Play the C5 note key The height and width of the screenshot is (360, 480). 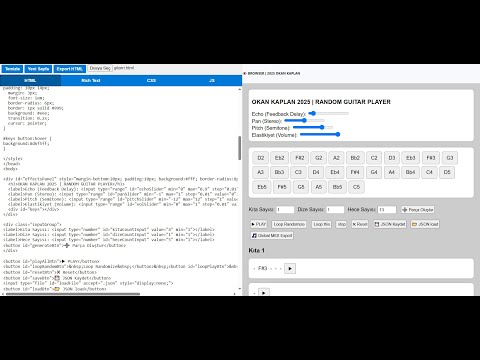pyautogui.click(x=356, y=187)
